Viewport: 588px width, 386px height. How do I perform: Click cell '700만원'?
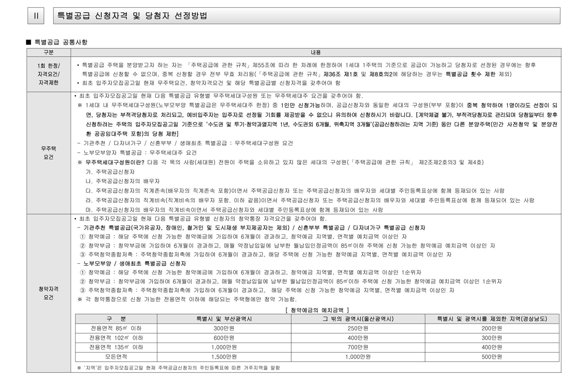point(358,347)
